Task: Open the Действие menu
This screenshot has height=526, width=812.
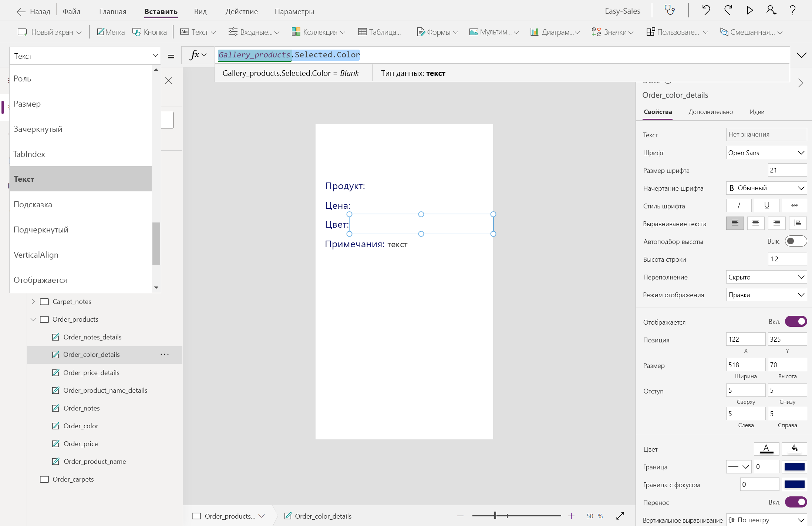Action: click(242, 11)
